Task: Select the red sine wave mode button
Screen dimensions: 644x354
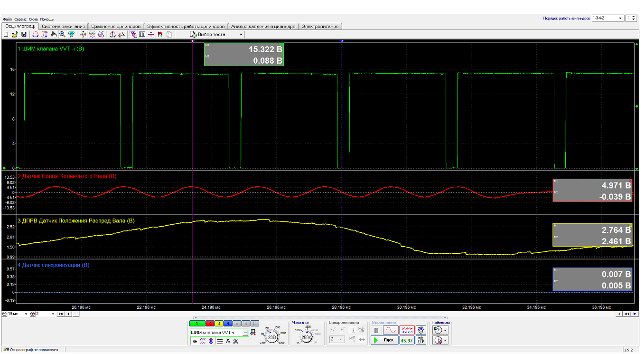Action: 391,330
